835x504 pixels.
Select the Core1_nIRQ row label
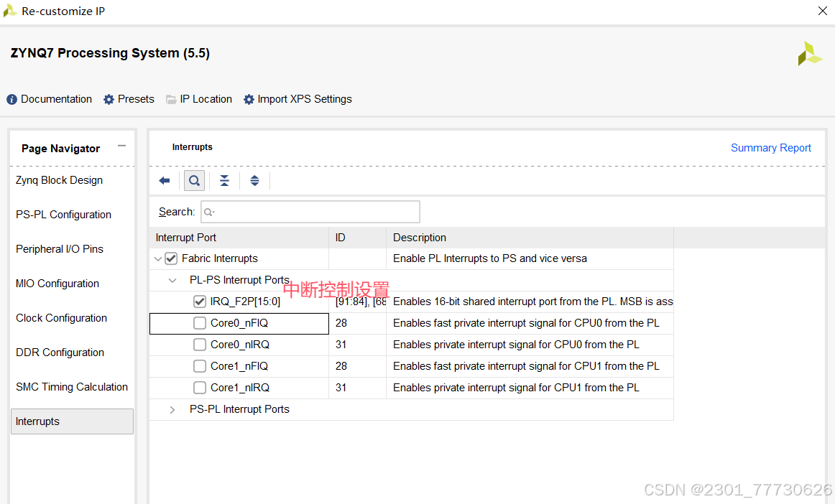239,388
